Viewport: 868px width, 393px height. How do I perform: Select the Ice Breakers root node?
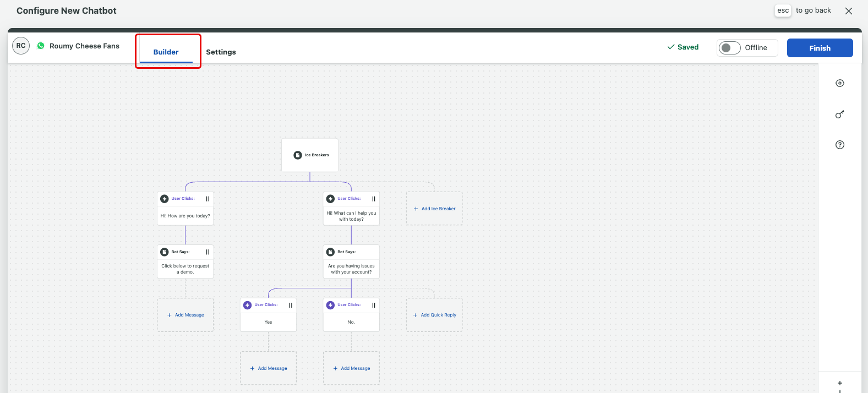click(x=310, y=155)
